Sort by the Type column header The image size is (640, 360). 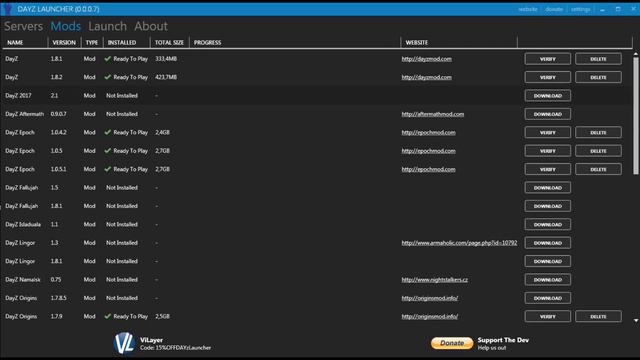coord(92,42)
